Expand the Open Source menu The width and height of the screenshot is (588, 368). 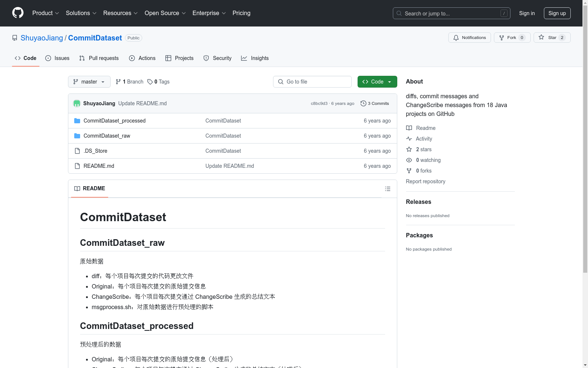tap(165, 13)
